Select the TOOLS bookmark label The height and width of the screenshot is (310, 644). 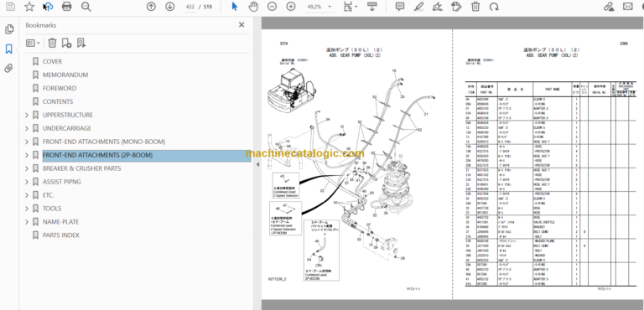(52, 208)
